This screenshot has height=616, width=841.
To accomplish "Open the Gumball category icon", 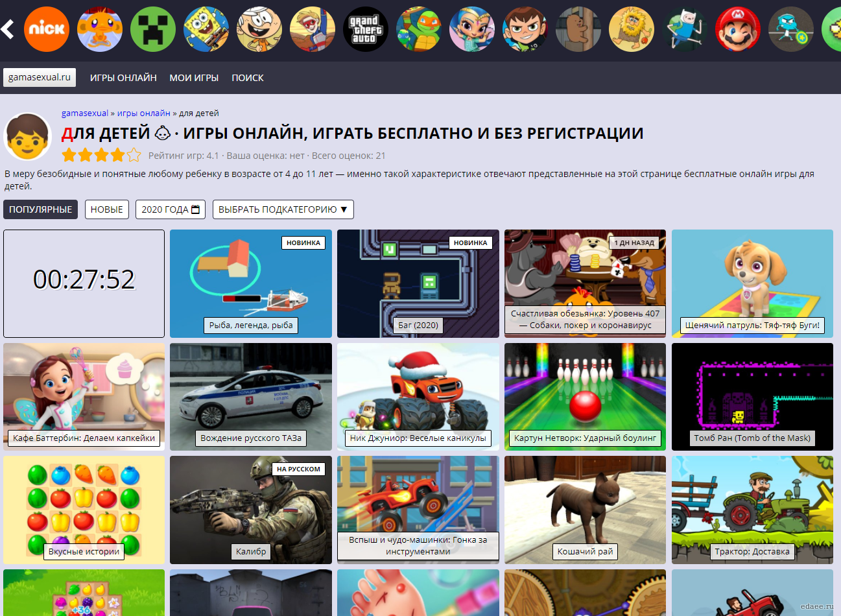I will [791, 29].
